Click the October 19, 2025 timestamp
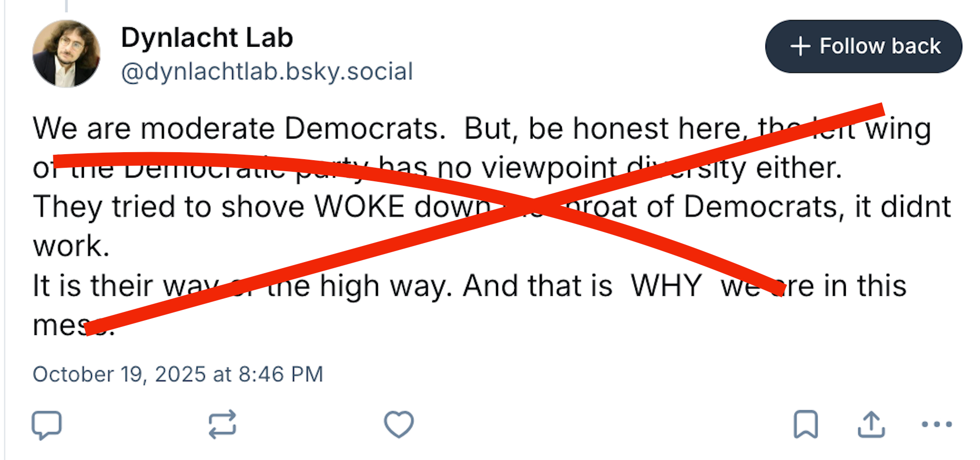Viewport: 980px width, 460px height. point(177,374)
